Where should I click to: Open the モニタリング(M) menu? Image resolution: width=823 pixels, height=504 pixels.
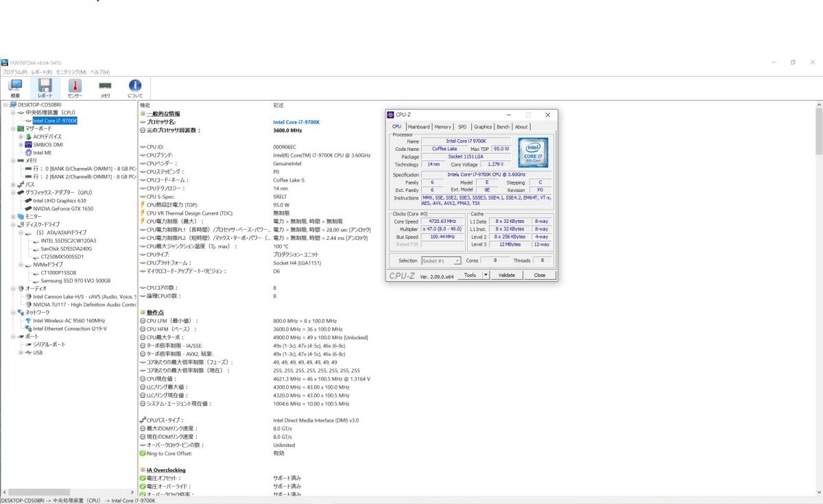[x=71, y=71]
